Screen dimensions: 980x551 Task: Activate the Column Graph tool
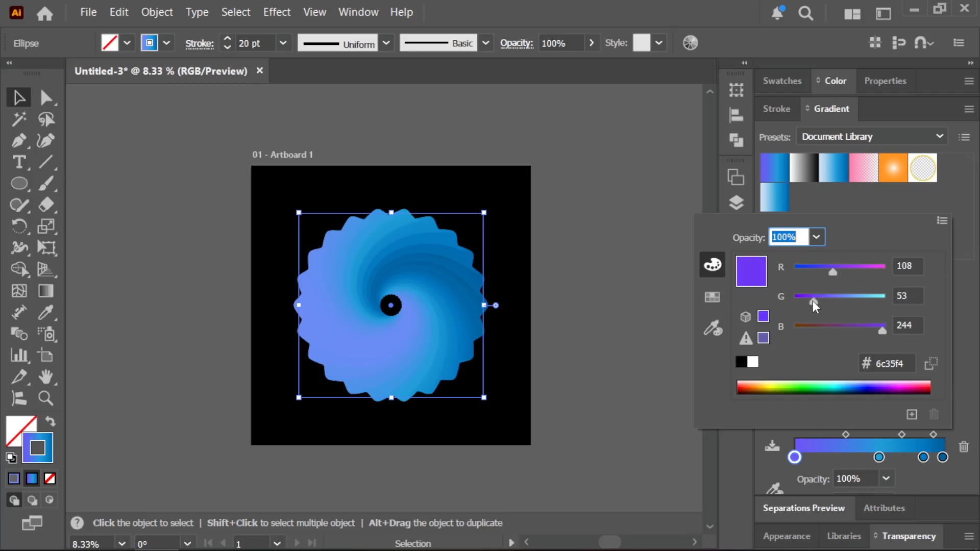pos(19,356)
